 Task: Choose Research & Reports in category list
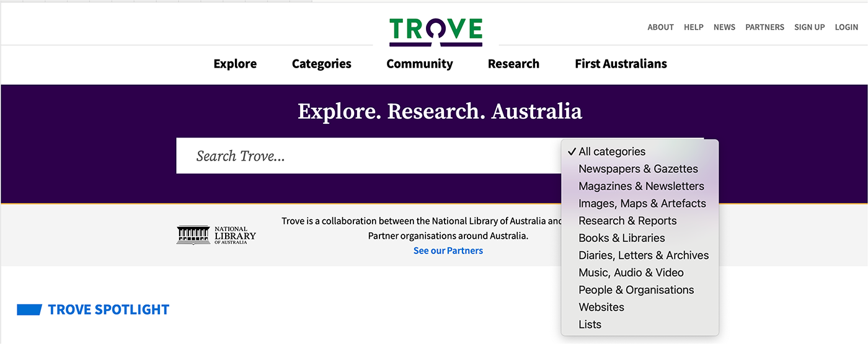point(627,221)
